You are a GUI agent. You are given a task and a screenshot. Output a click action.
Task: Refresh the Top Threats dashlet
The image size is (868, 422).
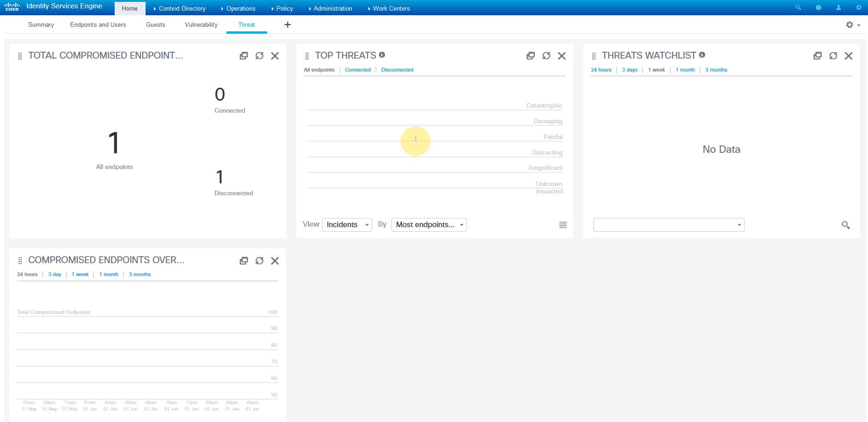coord(546,56)
